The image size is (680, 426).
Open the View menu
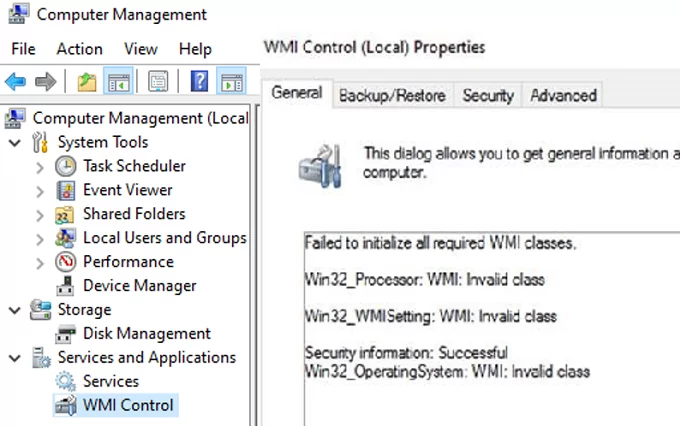click(141, 49)
